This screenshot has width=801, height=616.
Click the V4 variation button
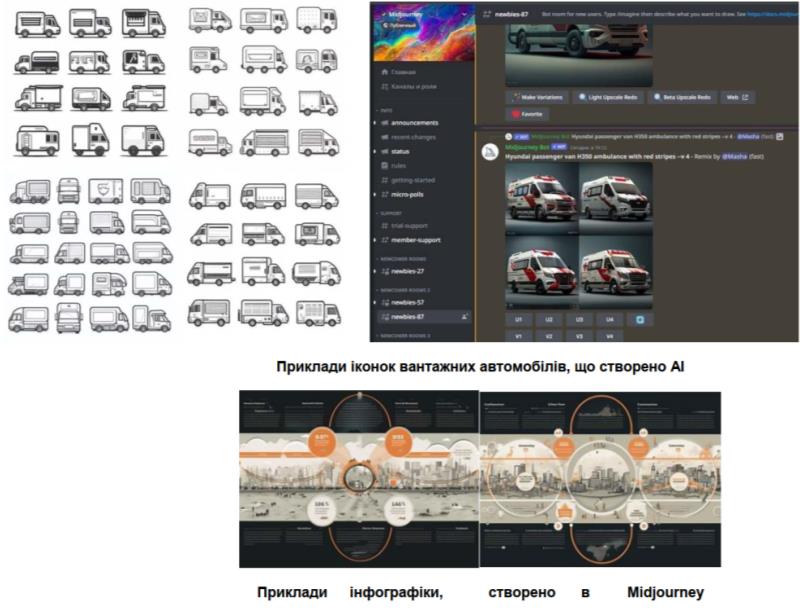click(x=609, y=336)
